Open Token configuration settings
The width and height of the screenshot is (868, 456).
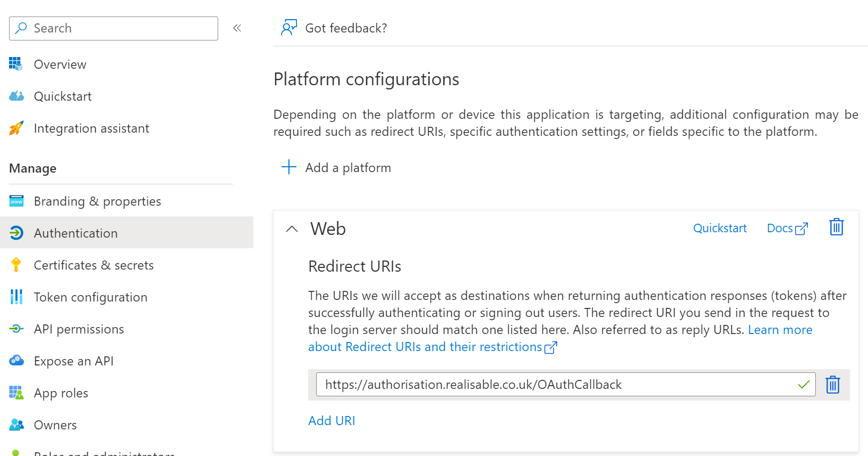click(90, 297)
